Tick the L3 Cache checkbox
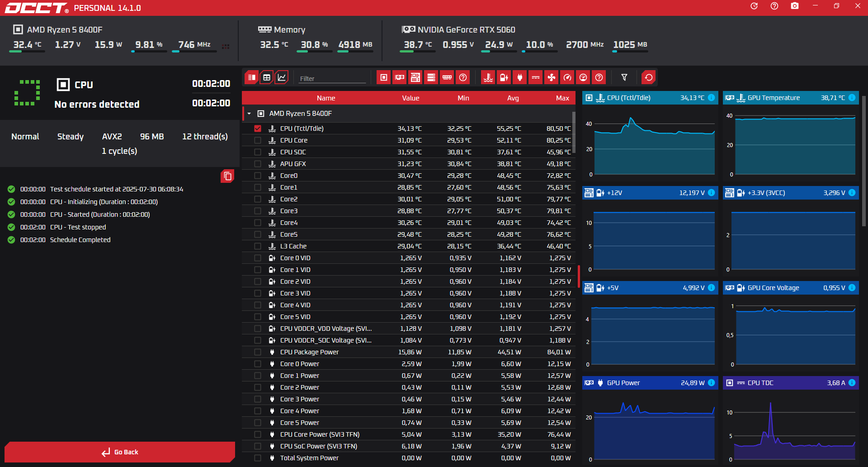 point(258,246)
